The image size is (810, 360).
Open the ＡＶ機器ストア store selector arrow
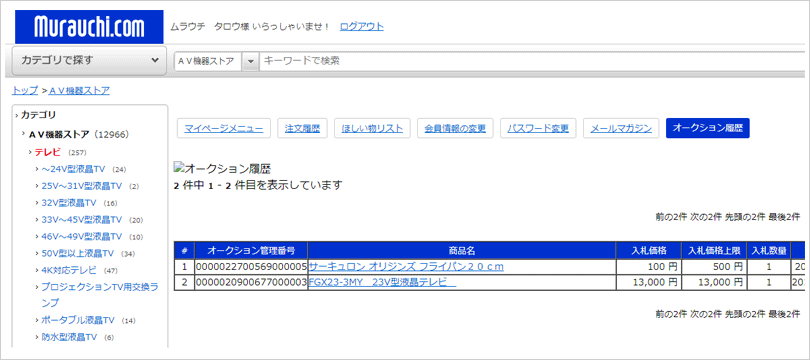pyautogui.click(x=251, y=61)
